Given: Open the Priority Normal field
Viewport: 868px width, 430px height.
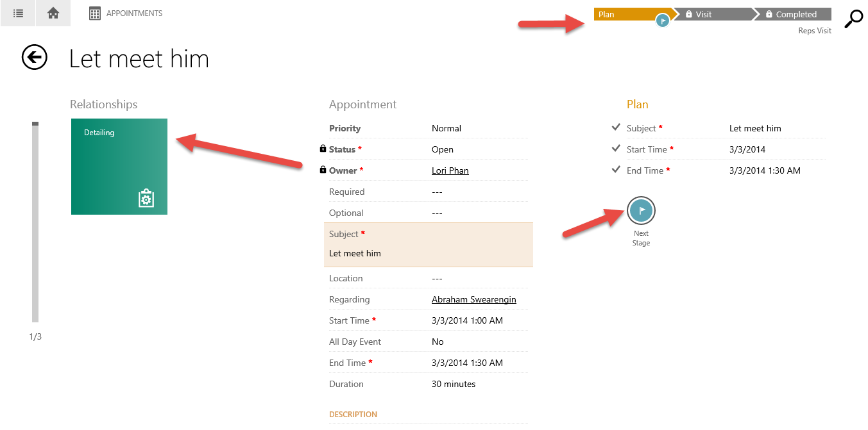Looking at the screenshot, I should tap(447, 128).
